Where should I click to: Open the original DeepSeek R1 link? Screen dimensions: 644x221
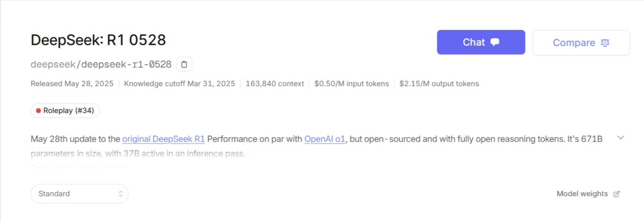[x=164, y=139]
